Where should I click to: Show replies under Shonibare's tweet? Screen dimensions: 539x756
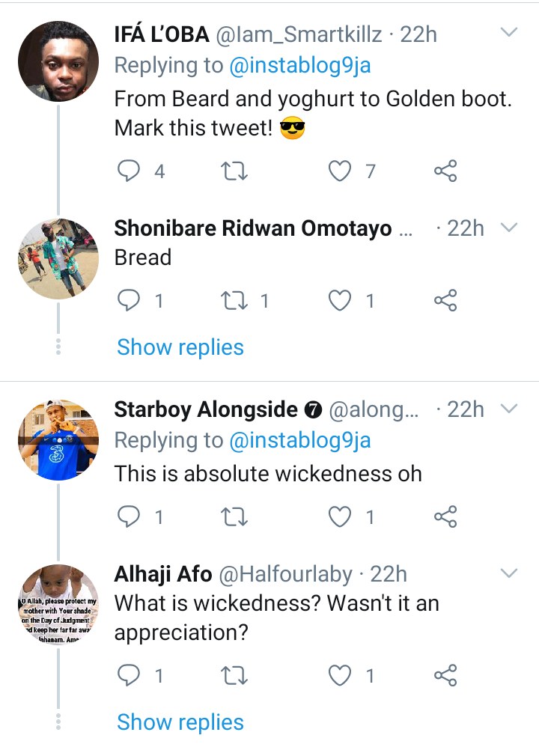[x=180, y=347]
